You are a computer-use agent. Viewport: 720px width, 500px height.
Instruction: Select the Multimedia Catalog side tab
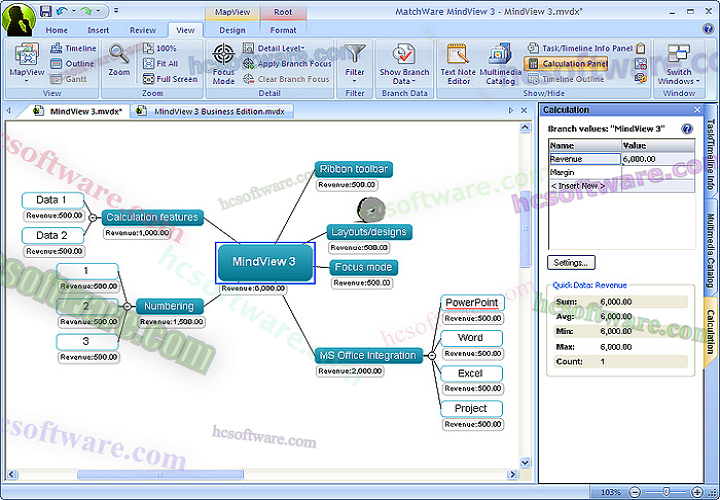pos(710,251)
